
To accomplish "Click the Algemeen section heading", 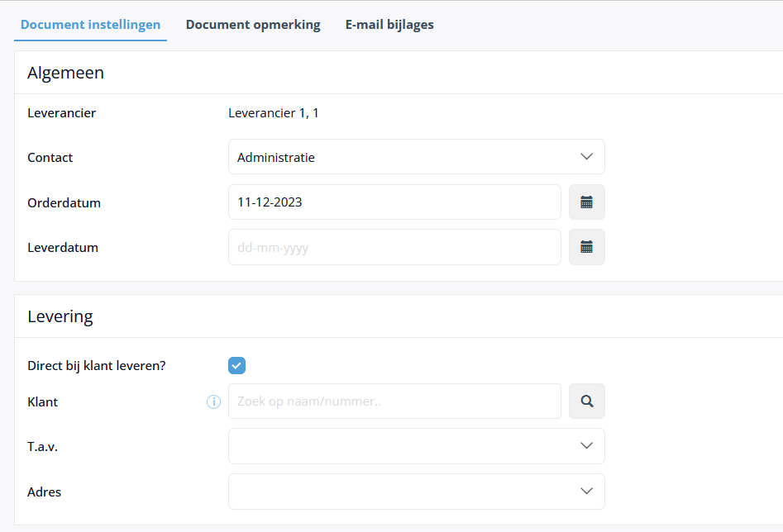I will pyautogui.click(x=65, y=73).
